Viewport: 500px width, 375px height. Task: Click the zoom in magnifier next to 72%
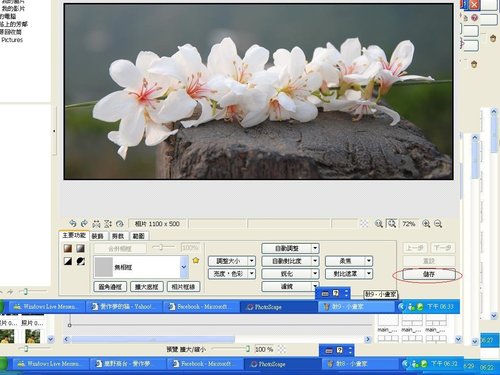click(426, 224)
